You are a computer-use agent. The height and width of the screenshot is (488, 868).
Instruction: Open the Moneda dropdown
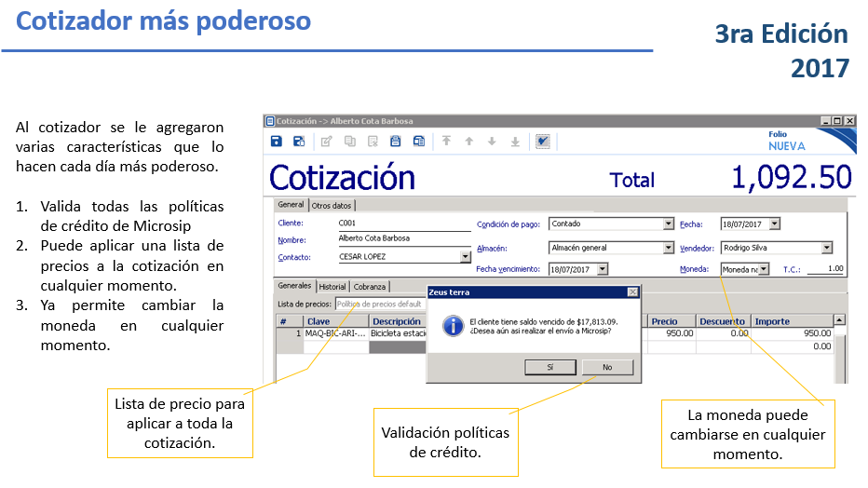764,269
